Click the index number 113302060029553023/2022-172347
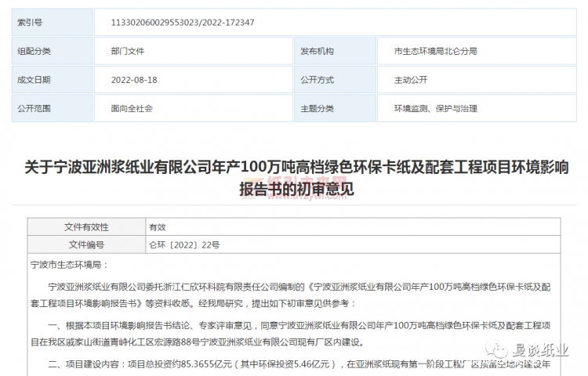 184,22
